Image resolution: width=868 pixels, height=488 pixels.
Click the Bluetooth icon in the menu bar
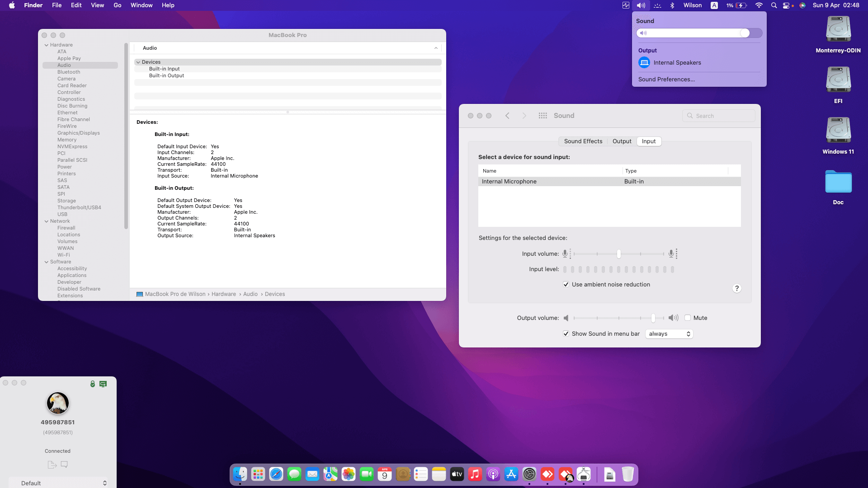tap(672, 5)
